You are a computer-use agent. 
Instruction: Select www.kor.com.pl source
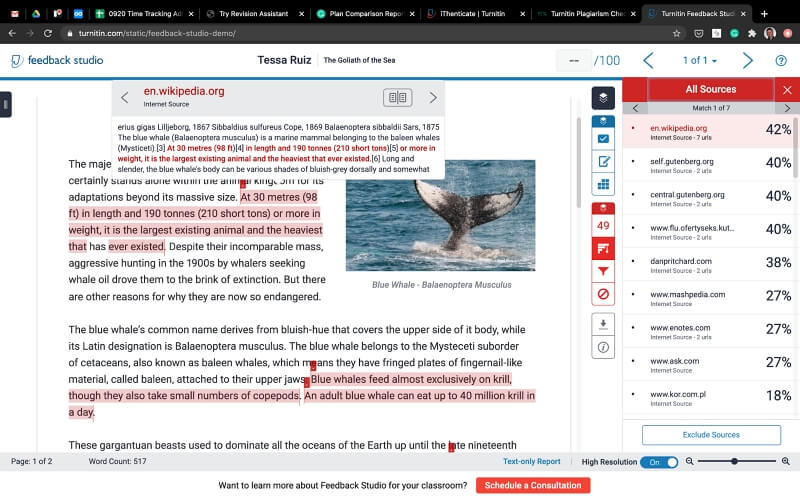coord(708,397)
